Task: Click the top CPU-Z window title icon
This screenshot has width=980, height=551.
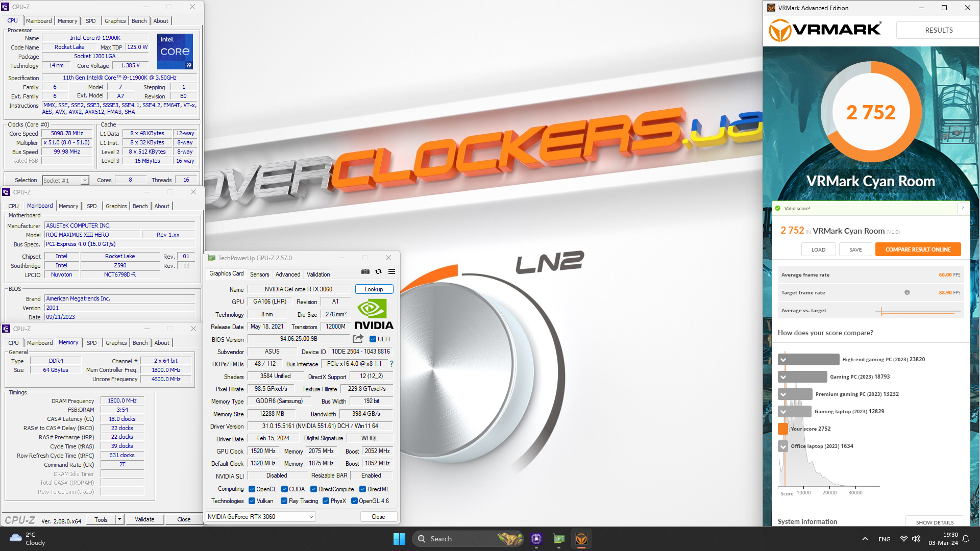Action: coord(6,7)
